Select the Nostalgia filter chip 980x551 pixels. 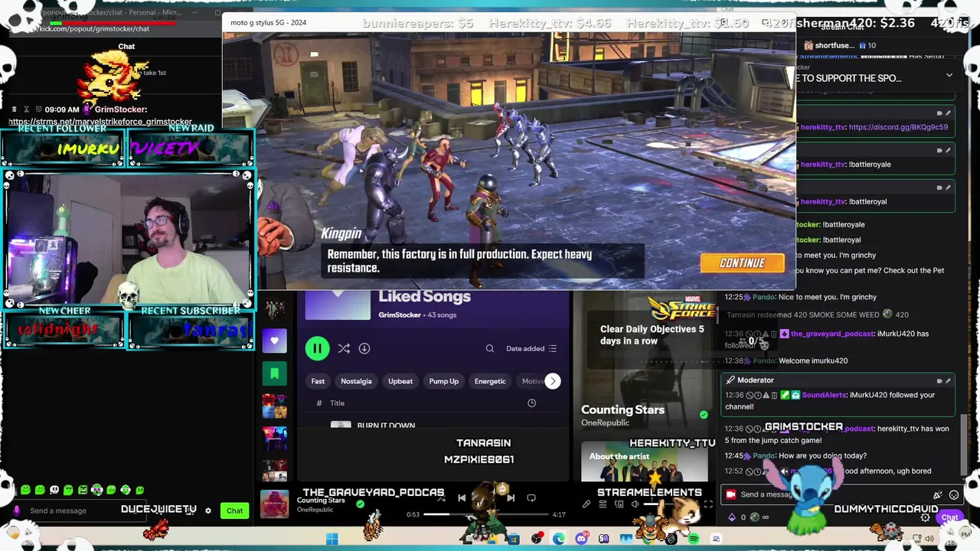coord(356,381)
